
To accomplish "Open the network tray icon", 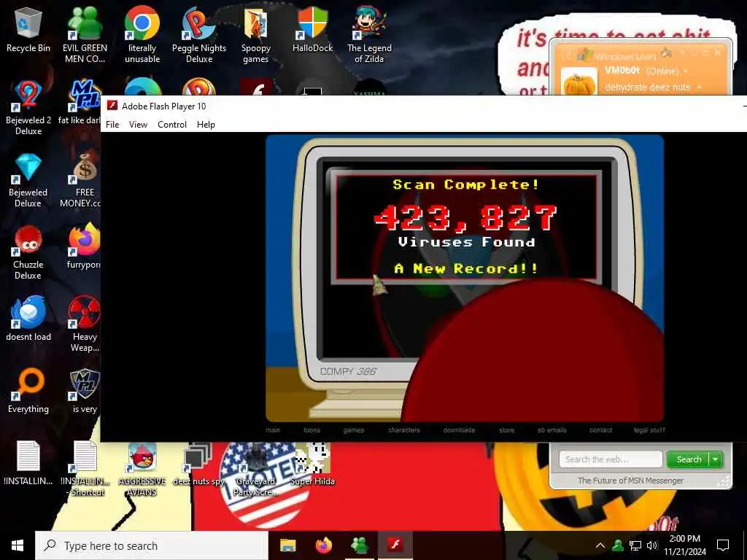I will 635,545.
